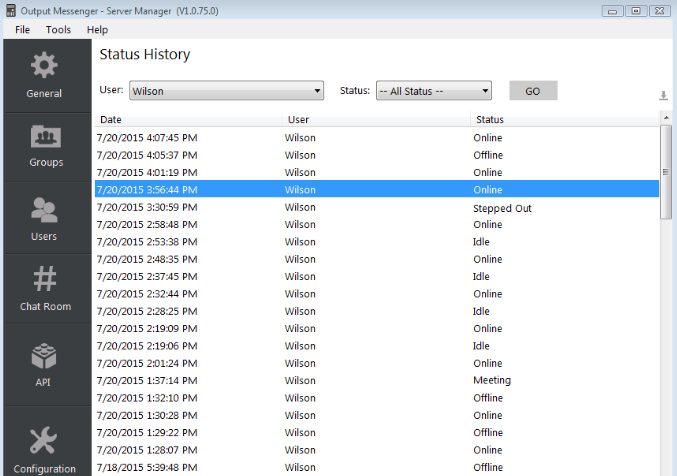Expand the All Status dropdown

coord(433,91)
